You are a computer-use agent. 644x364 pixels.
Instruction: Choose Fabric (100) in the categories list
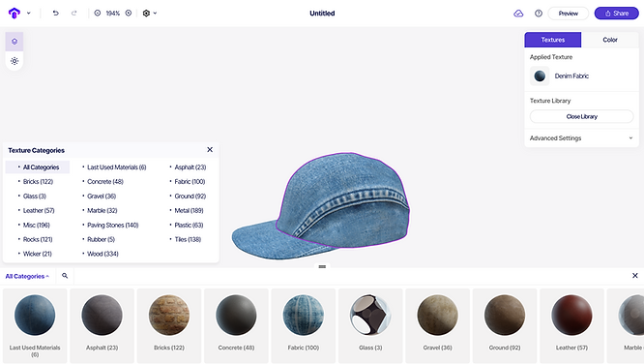point(190,181)
